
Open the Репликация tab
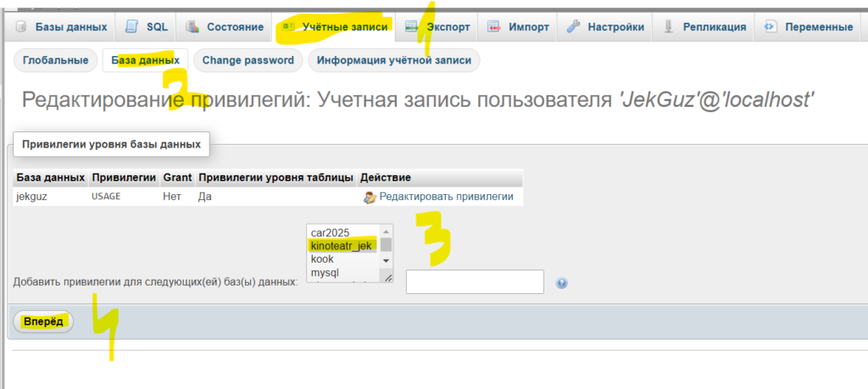pyautogui.click(x=704, y=26)
